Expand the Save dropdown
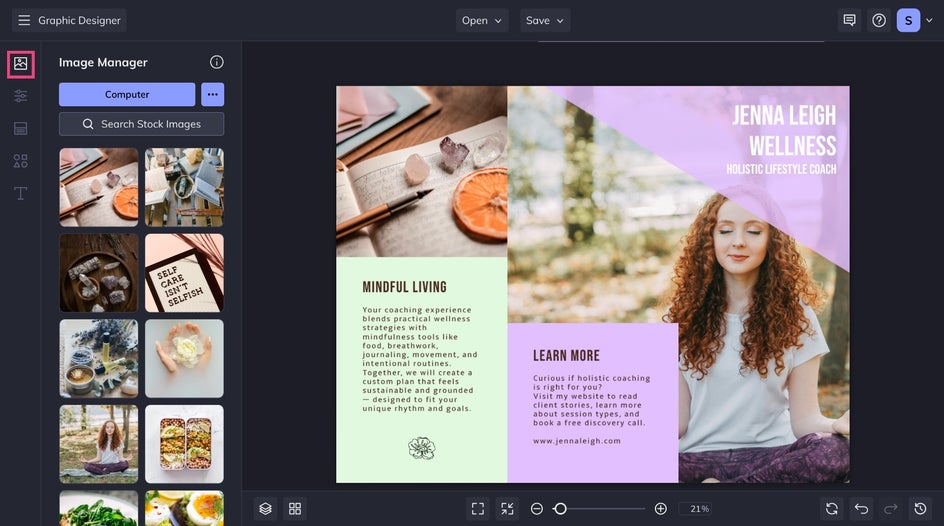This screenshot has height=526, width=944. [x=545, y=20]
